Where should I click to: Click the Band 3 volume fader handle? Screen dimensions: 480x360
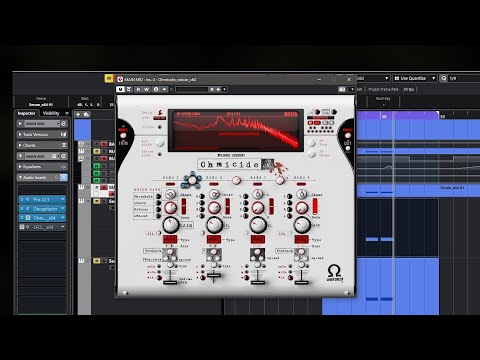coord(258,282)
